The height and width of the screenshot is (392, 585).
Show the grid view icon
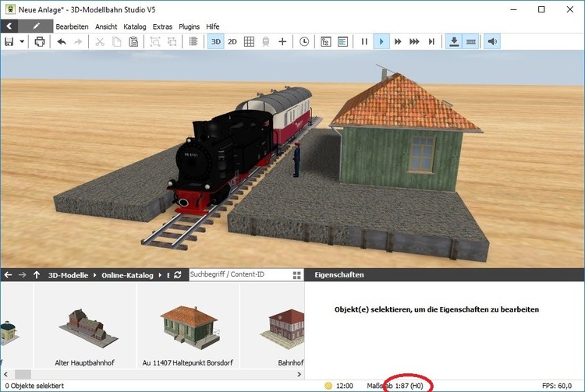(249, 41)
